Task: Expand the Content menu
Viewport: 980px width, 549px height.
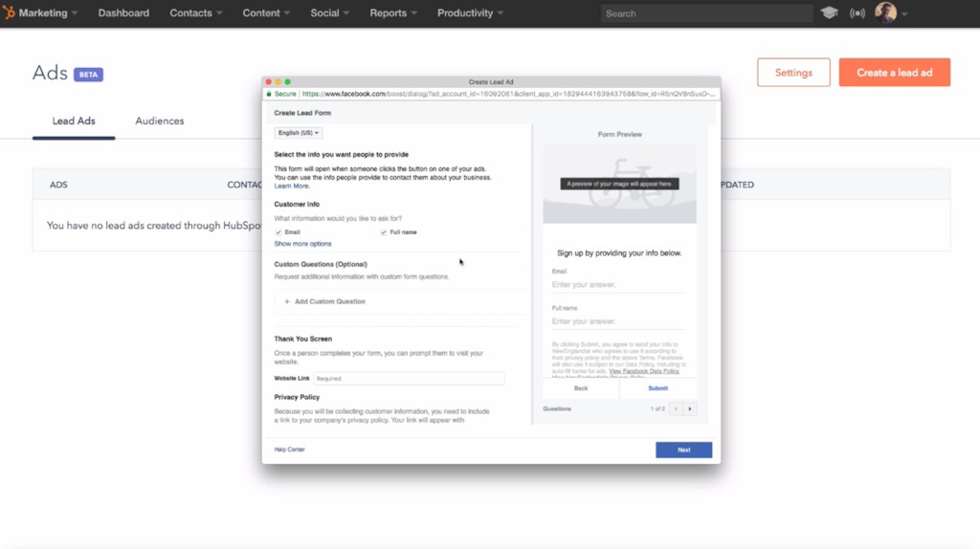Action: 266,13
